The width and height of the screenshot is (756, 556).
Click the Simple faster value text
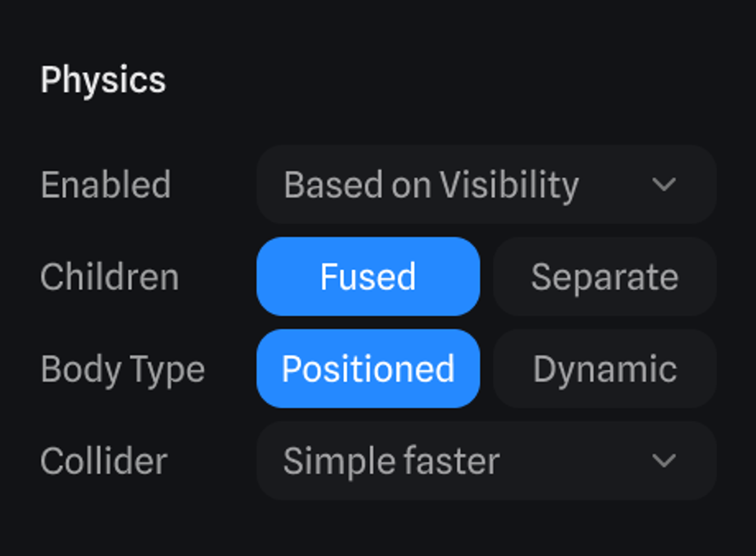392,461
